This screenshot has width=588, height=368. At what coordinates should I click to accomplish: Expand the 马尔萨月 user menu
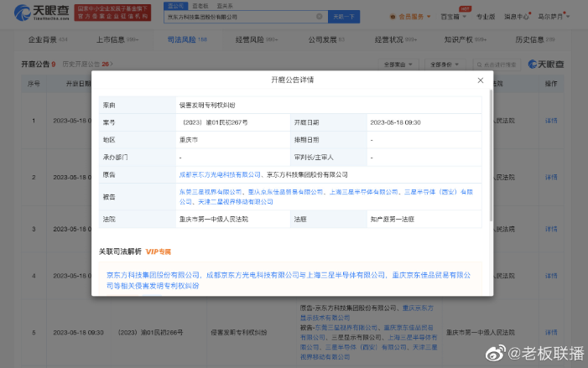(x=554, y=17)
